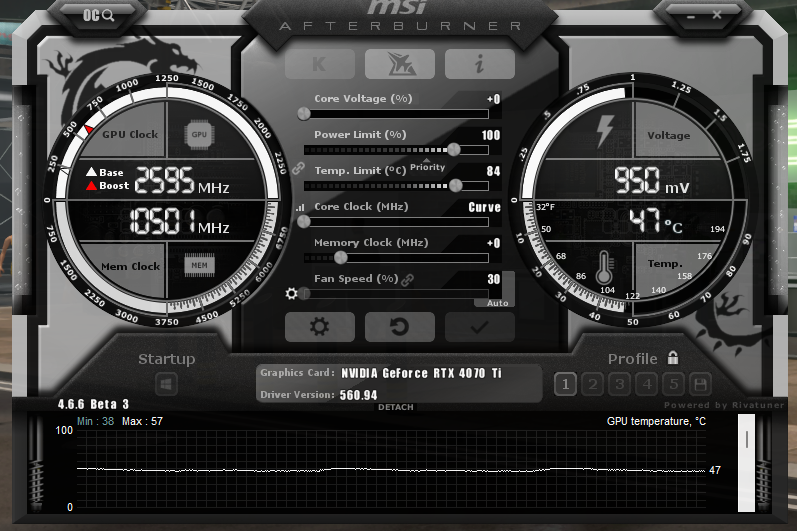Click the thermometer icon in right gauge
Screen dimensions: 797x531
(x=604, y=267)
